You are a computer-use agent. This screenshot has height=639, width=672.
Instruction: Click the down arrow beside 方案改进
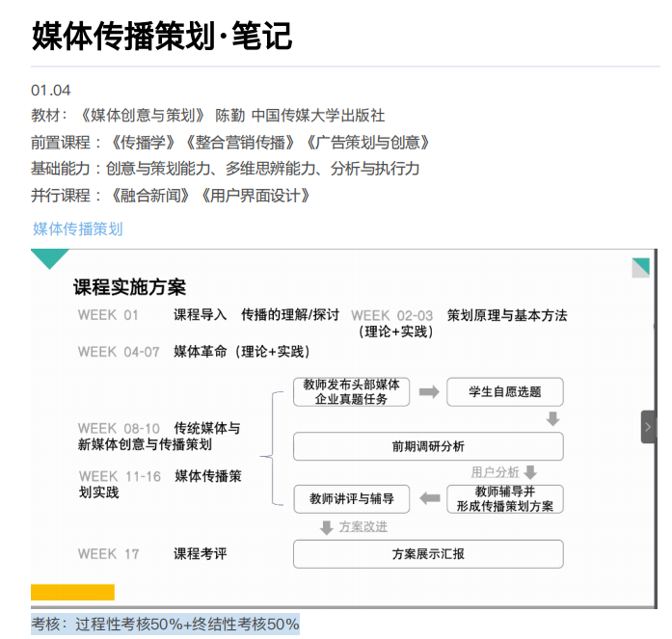coord(327,527)
